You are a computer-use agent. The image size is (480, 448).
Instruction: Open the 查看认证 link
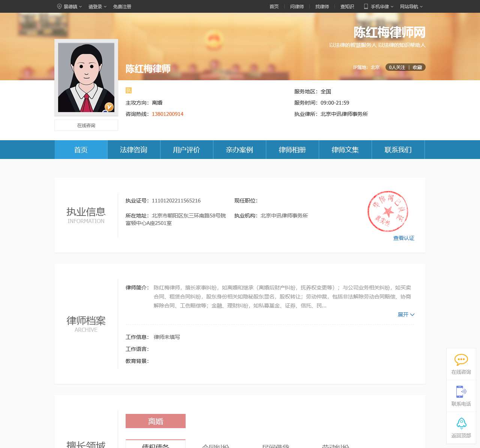pos(403,238)
